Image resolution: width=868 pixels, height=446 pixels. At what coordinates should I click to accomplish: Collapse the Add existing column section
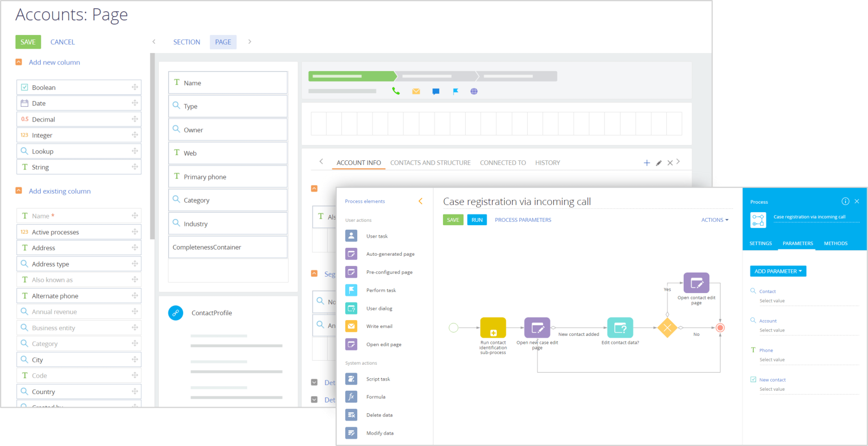(x=19, y=191)
